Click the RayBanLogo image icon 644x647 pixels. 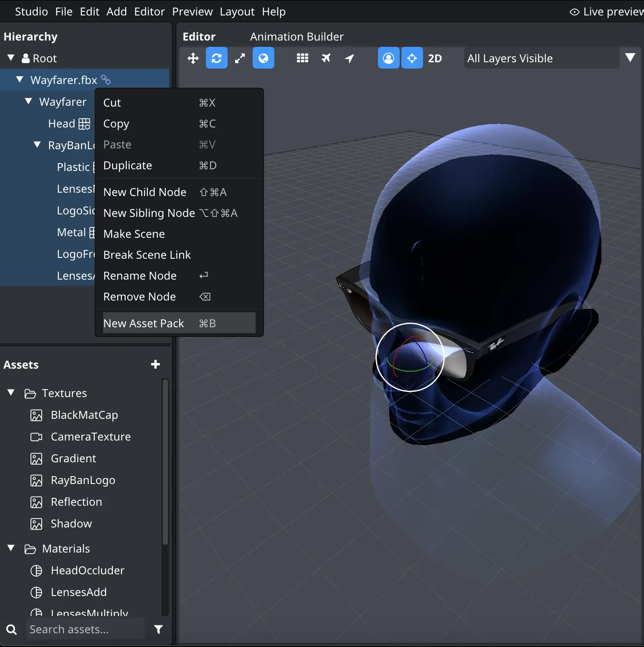(x=36, y=480)
